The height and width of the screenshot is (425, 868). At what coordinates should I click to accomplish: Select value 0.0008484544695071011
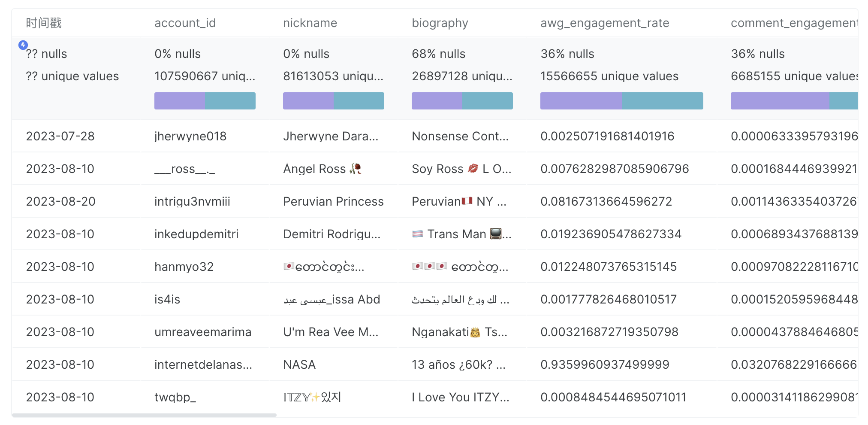coord(613,397)
